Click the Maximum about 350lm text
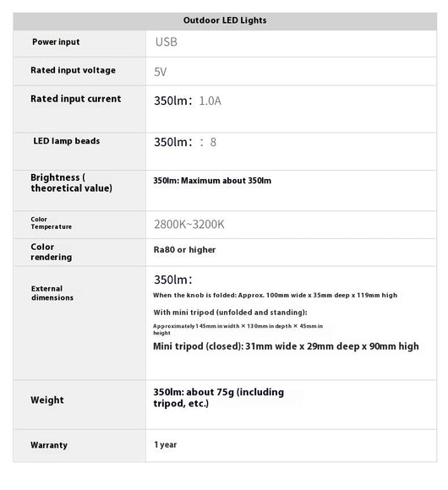The image size is (448, 490). (226, 181)
